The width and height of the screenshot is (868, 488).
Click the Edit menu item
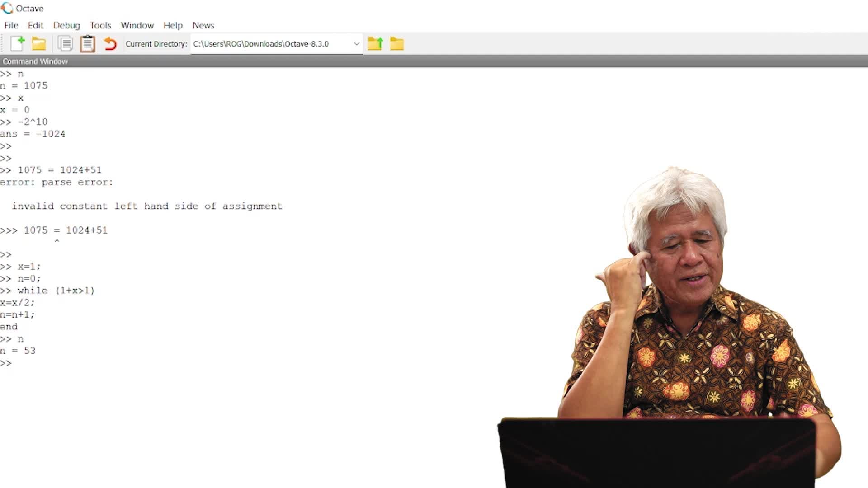pyautogui.click(x=35, y=25)
